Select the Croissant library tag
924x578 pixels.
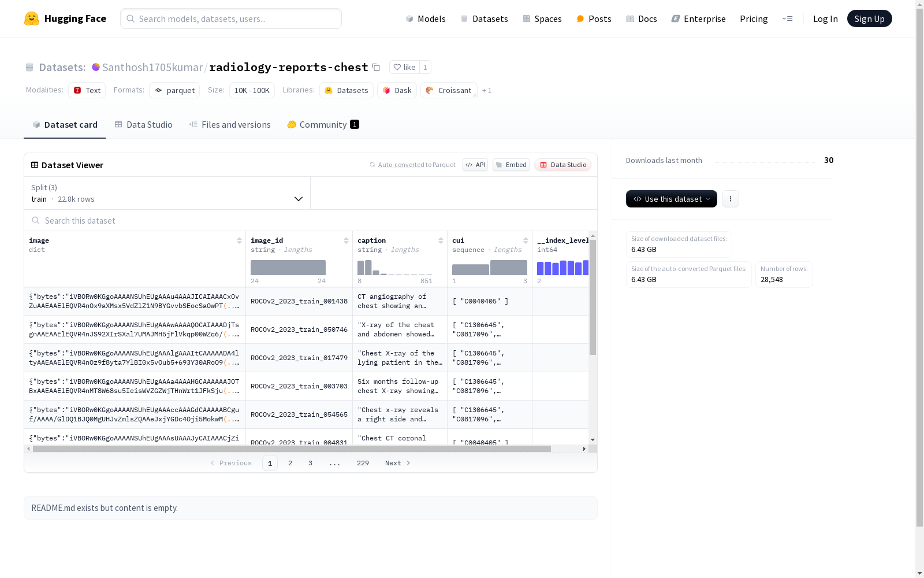tap(449, 90)
